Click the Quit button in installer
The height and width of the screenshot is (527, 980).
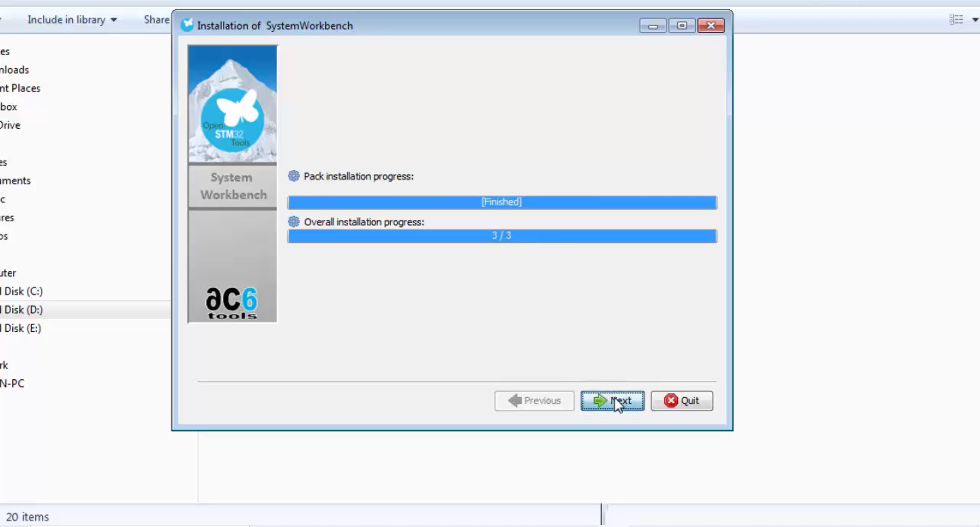682,401
